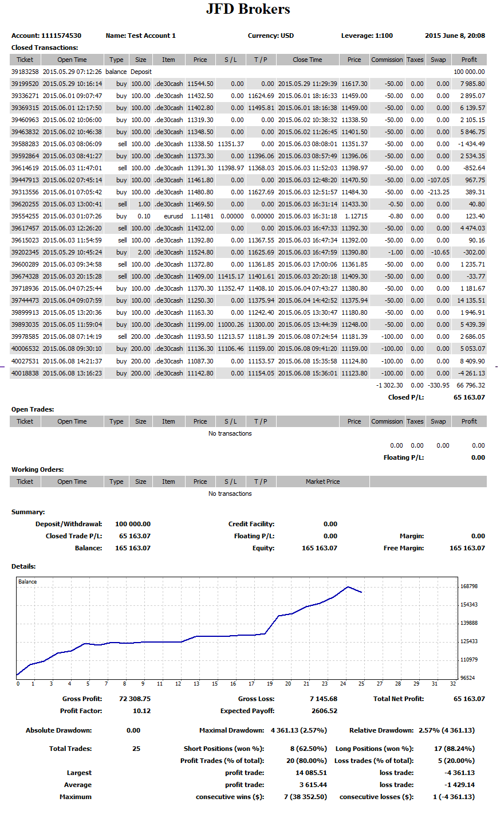This screenshot has height=818, width=504.
Task: Click the total commission value -1 302.30
Action: pyautogui.click(x=389, y=385)
